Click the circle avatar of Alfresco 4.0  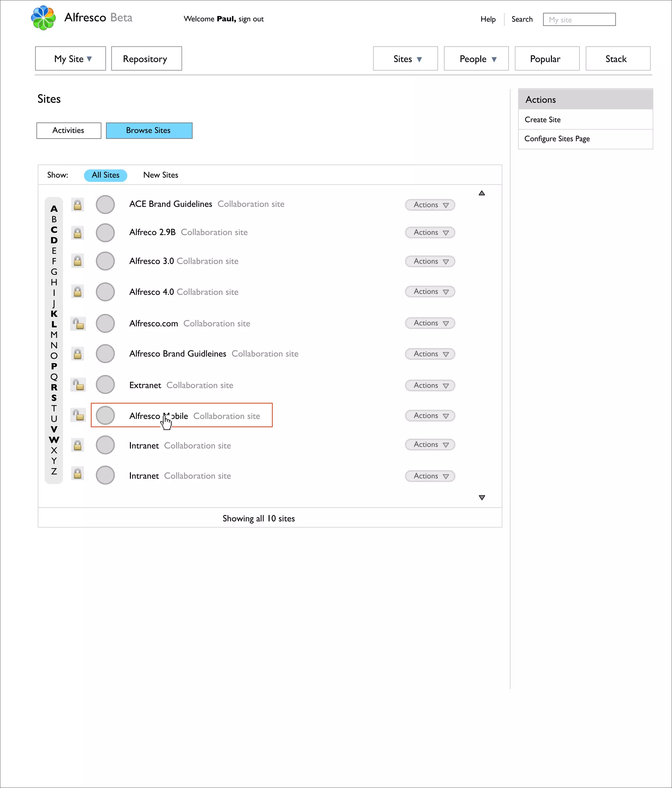click(105, 292)
